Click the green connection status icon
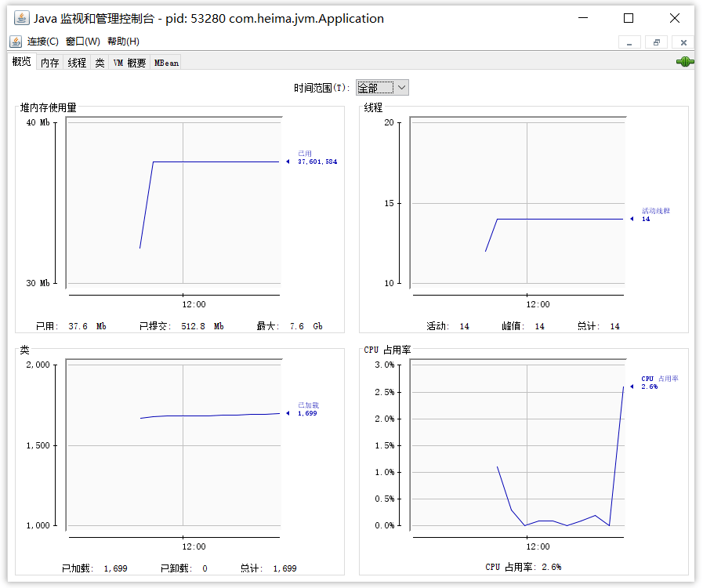Image resolution: width=703 pixels, height=588 pixels. pyautogui.click(x=685, y=61)
